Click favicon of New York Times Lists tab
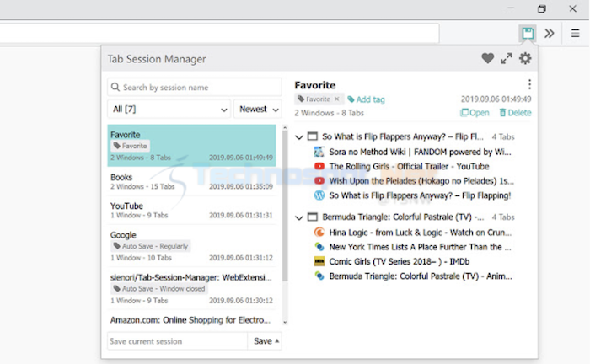Screen dimensions: 590x364 click(319, 247)
